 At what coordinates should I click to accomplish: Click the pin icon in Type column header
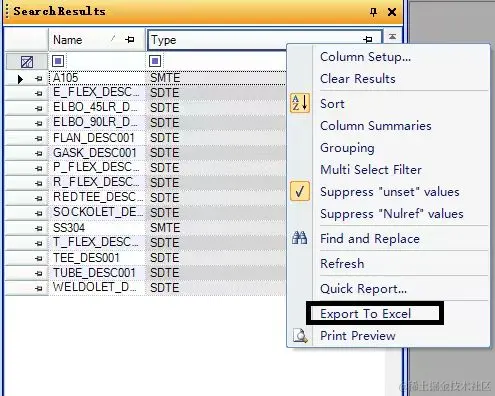pyautogui.click(x=368, y=40)
